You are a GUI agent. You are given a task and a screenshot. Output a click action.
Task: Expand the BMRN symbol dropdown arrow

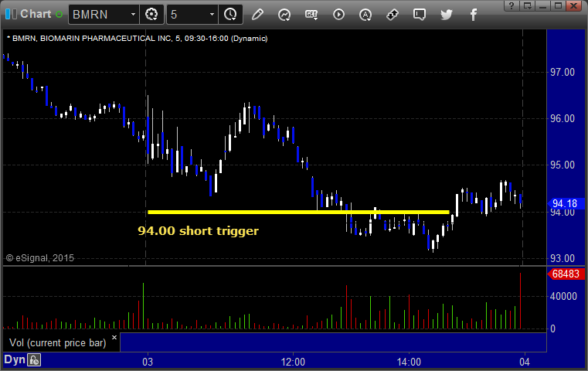click(x=133, y=15)
